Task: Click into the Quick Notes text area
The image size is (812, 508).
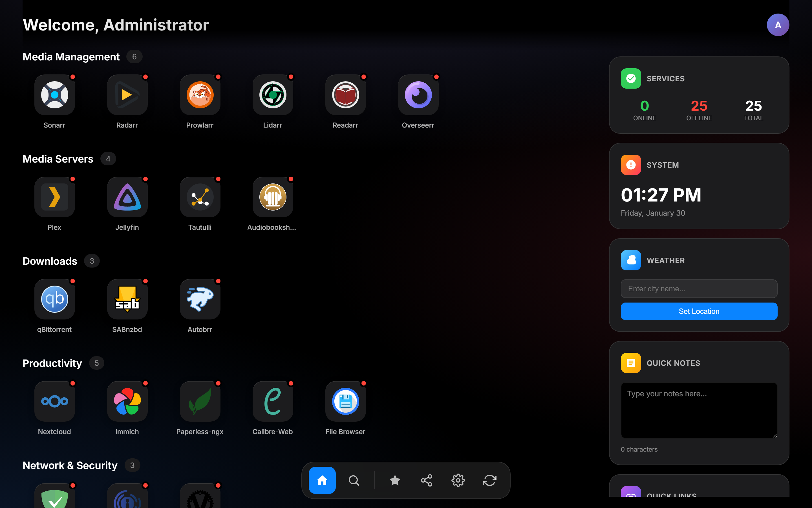Action: point(699,410)
